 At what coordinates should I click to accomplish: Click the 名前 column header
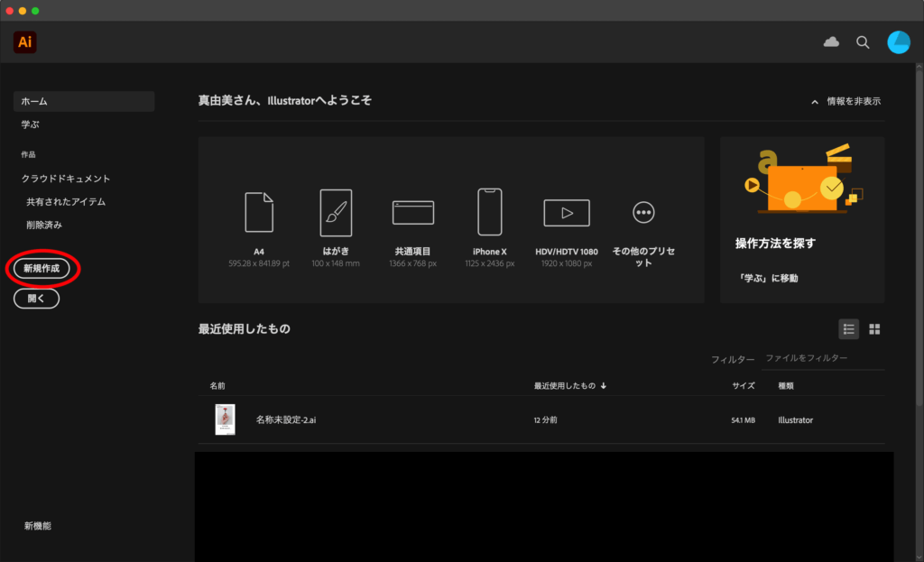(217, 386)
